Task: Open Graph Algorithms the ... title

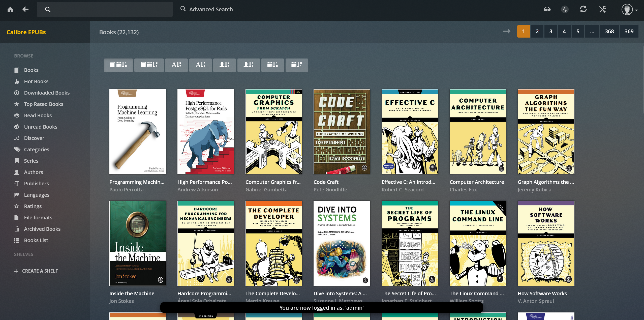Action: 546,182
